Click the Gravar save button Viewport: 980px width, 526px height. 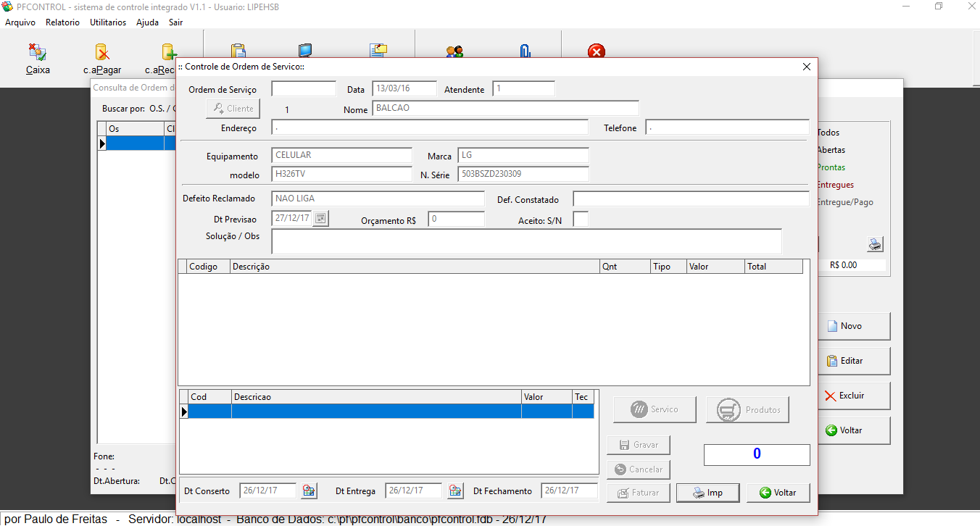coord(639,445)
